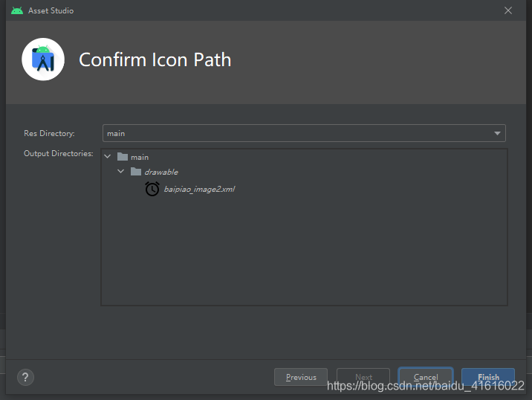Click the Android head icon in title bar

pos(17,10)
